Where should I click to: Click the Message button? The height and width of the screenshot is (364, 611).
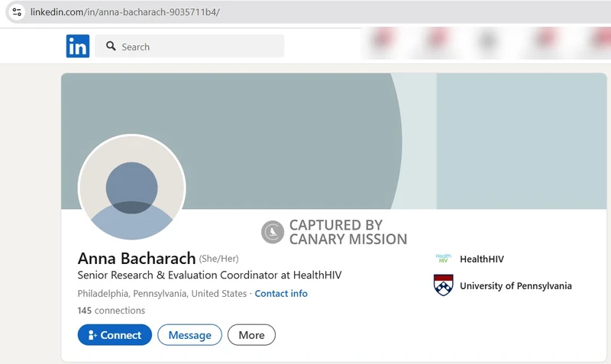pyautogui.click(x=189, y=335)
